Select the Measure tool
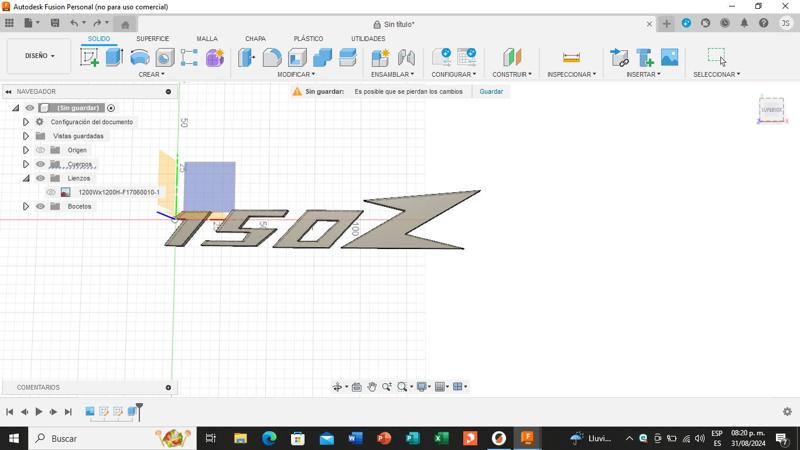Screen dimensions: 800x450 pyautogui.click(x=571, y=57)
